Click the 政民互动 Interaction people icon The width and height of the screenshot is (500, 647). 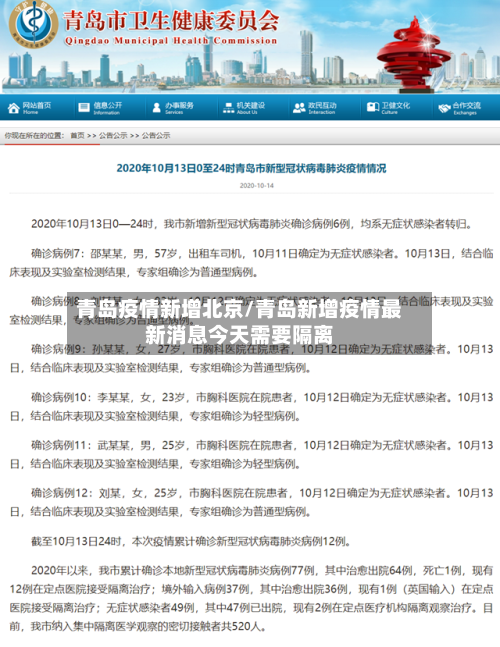tap(299, 108)
